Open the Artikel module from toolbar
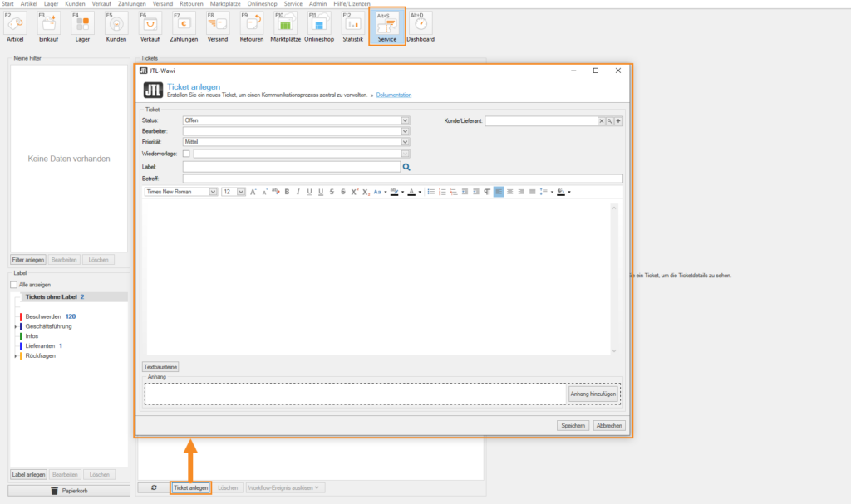The width and height of the screenshot is (851, 504). point(15,26)
